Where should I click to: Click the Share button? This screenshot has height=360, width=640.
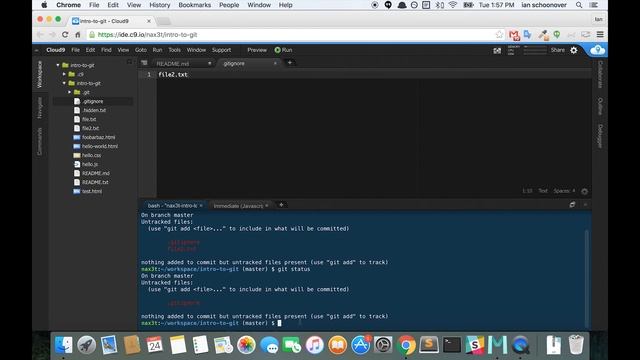tap(558, 50)
